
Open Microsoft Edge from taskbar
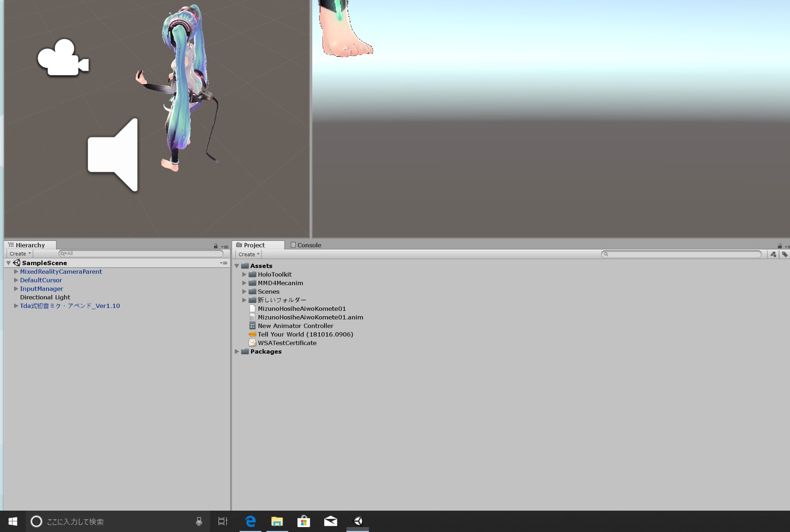coord(251,521)
